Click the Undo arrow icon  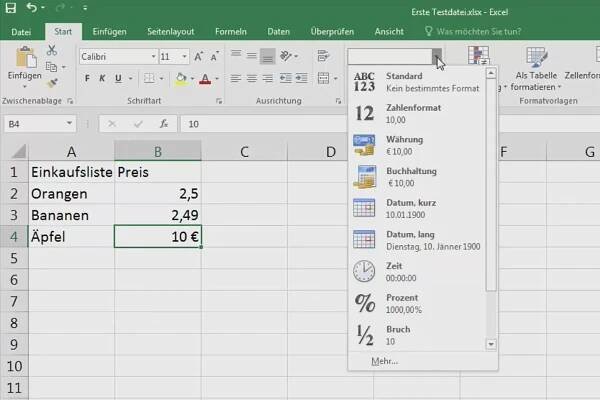[33, 9]
